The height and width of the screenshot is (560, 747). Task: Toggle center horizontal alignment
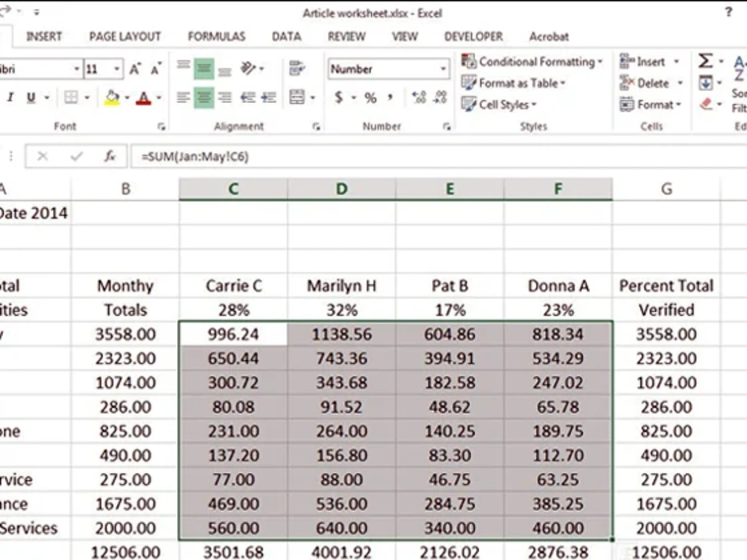(x=204, y=98)
